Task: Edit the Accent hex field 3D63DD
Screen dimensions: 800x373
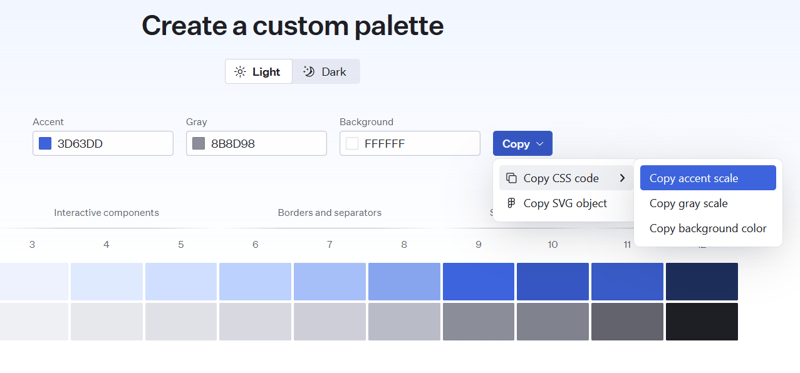Action: (x=103, y=143)
